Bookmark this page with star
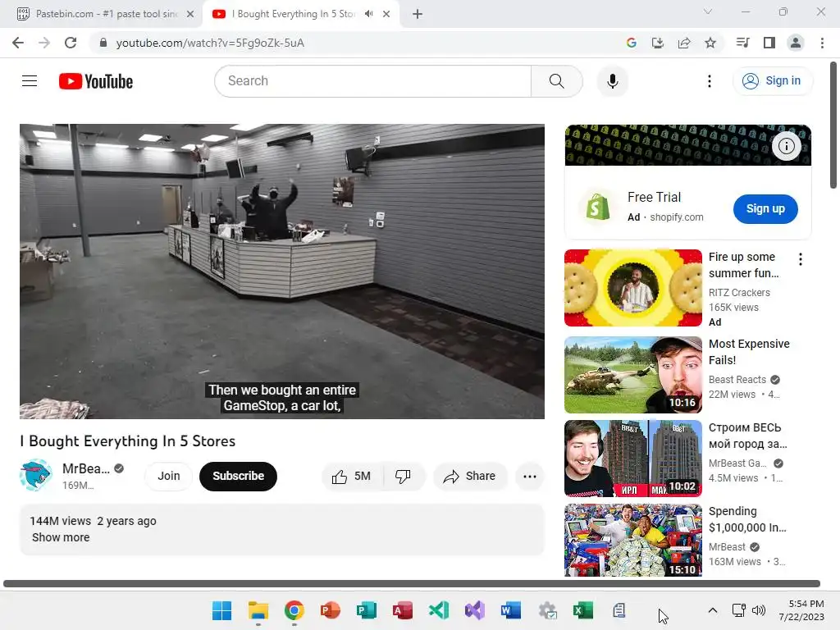This screenshot has width=840, height=630. 710,43
